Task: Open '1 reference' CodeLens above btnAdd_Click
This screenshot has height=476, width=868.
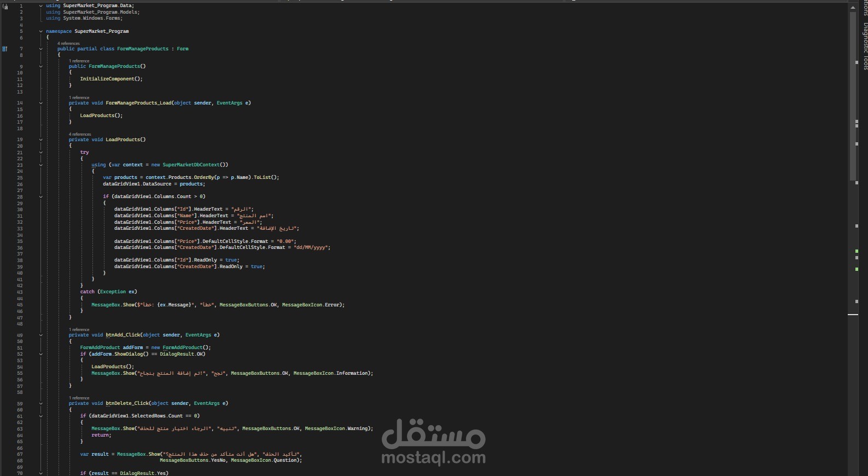Action: (79, 329)
